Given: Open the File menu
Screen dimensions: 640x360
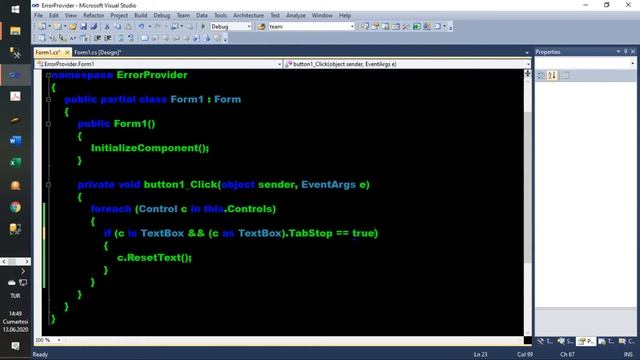Looking at the screenshot, I should (x=38, y=16).
